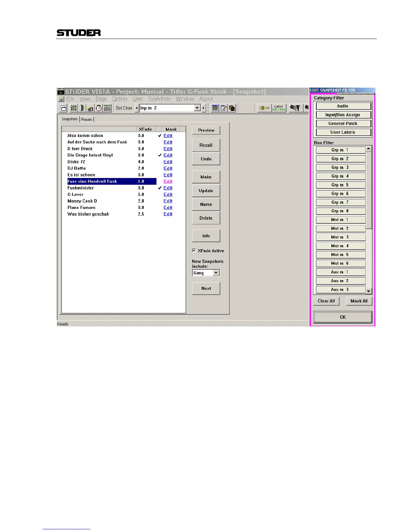Toggle Mst m 1 bus filter
The width and height of the screenshot is (411, 532).
[x=340, y=220]
